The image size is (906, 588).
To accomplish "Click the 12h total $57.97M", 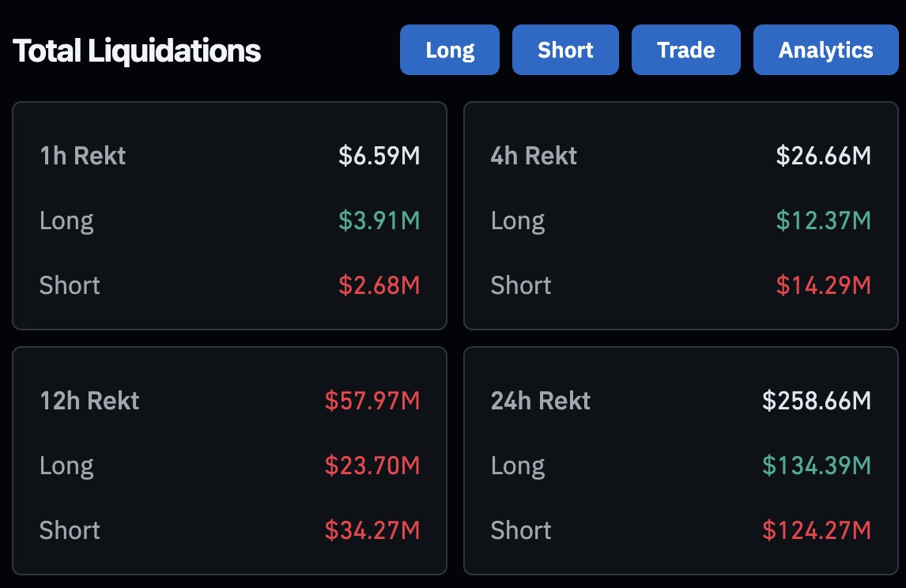I will pos(372,401).
